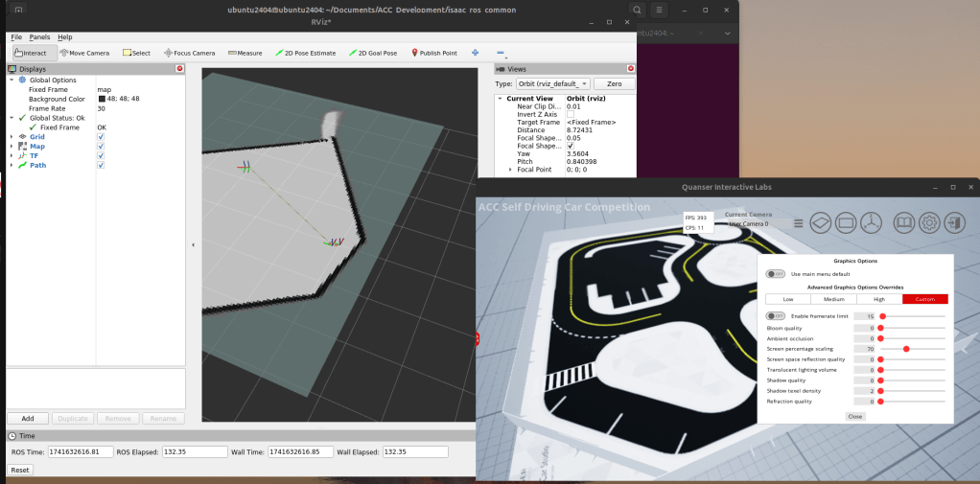This screenshot has height=484, width=980.
Task: Expand the Focal Point property
Action: tap(510, 170)
